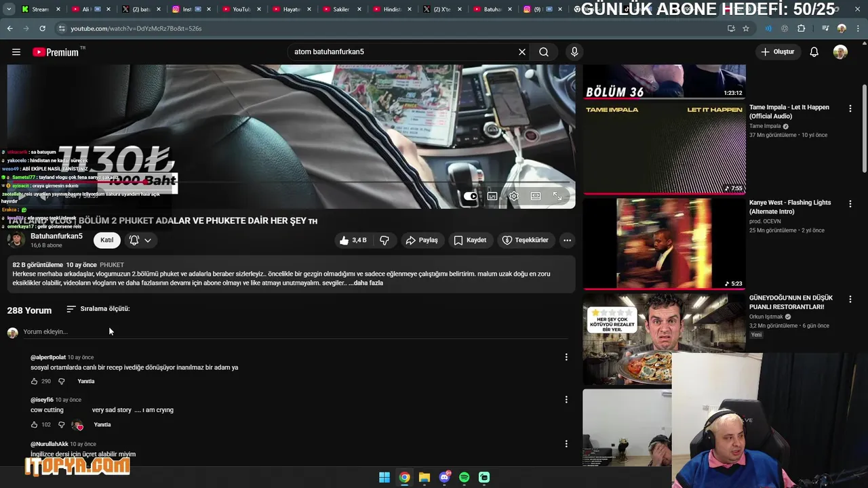Toggle the autoplay switch in player
The image size is (868, 488).
coord(471,196)
